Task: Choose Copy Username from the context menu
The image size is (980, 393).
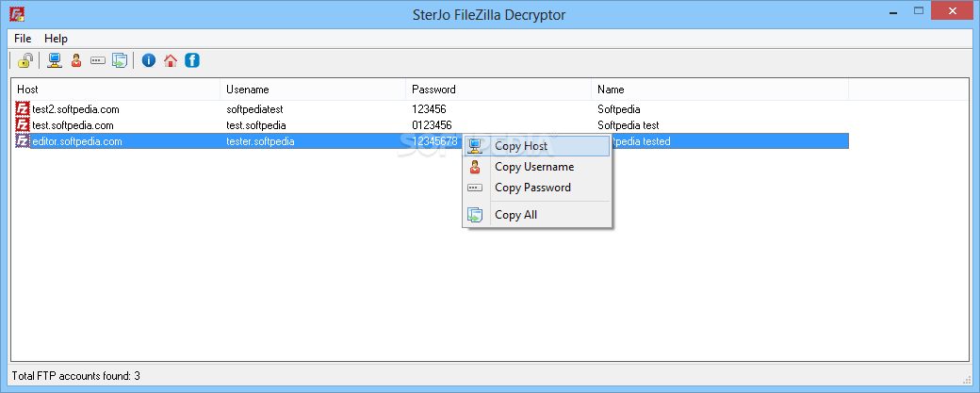Action: [537, 167]
